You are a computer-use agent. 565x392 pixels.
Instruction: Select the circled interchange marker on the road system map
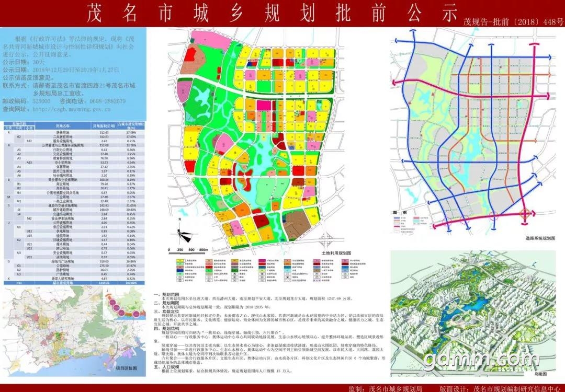pyautogui.click(x=525, y=214)
